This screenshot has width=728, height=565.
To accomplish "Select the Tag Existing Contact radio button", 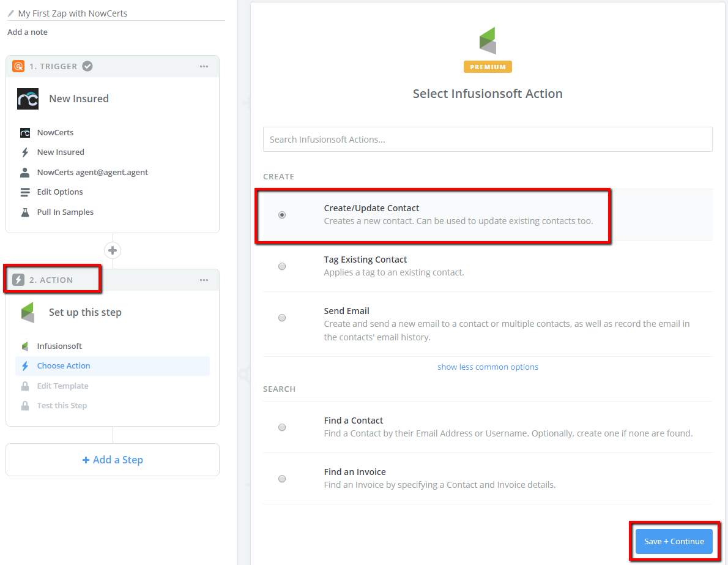I will (282, 266).
